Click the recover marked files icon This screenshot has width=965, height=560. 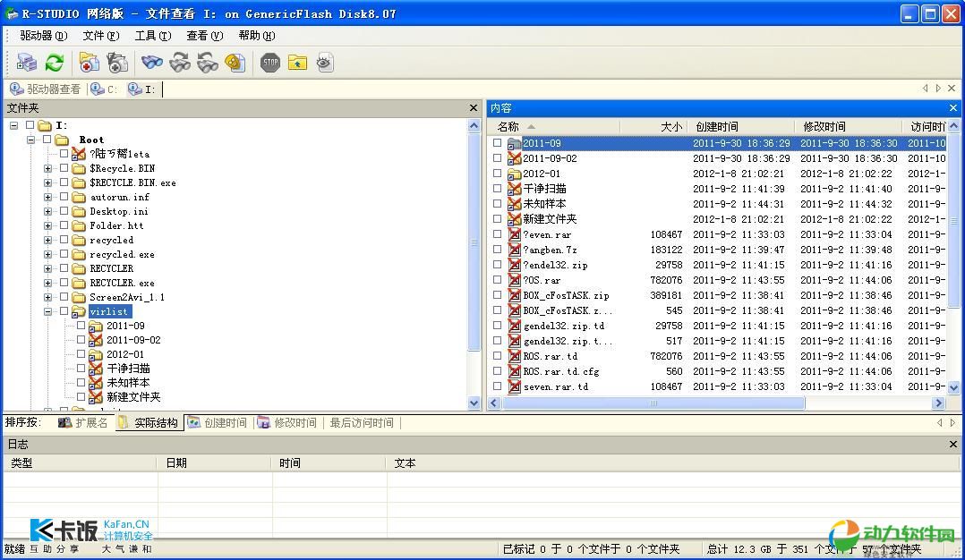(117, 62)
